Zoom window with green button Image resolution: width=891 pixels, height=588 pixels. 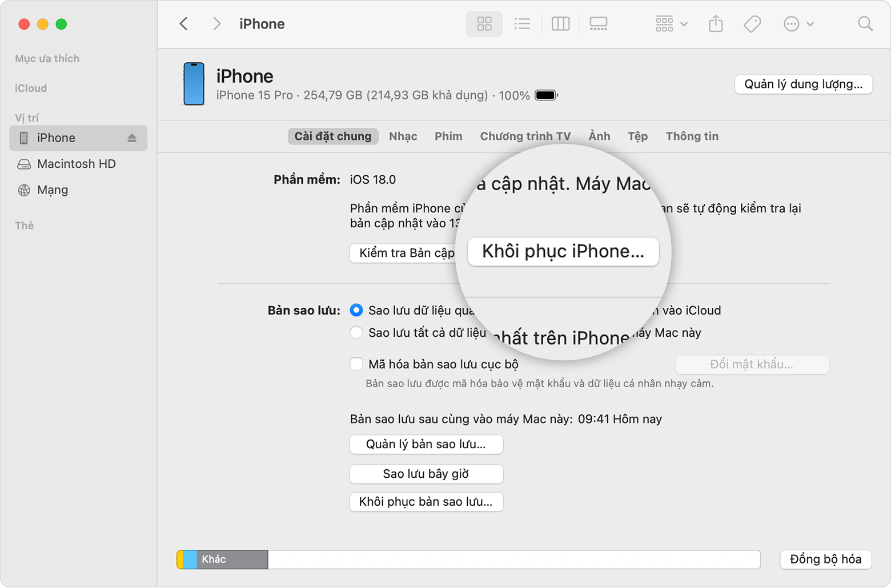click(x=61, y=24)
